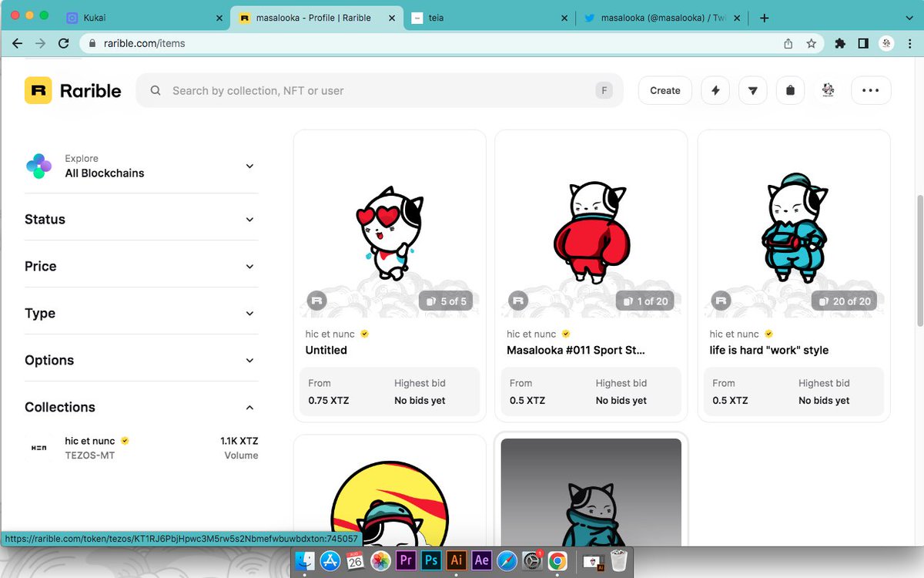Expand the All Blockchains selector
The height and width of the screenshot is (578, 924).
[141, 166]
